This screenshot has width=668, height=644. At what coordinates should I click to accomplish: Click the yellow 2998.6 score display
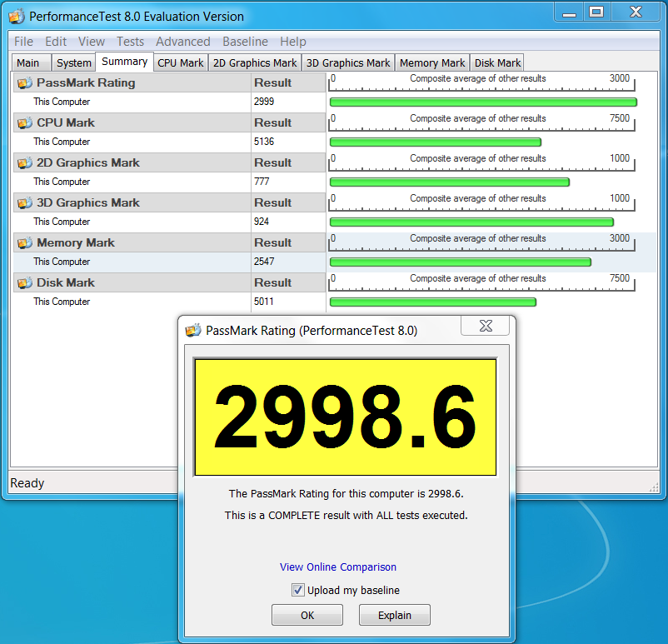[345, 417]
